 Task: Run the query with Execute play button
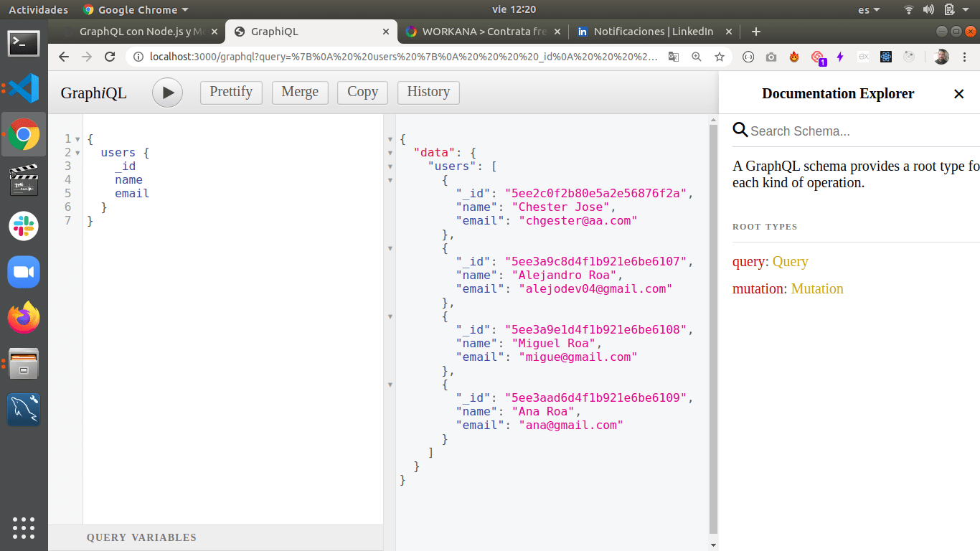pyautogui.click(x=167, y=93)
